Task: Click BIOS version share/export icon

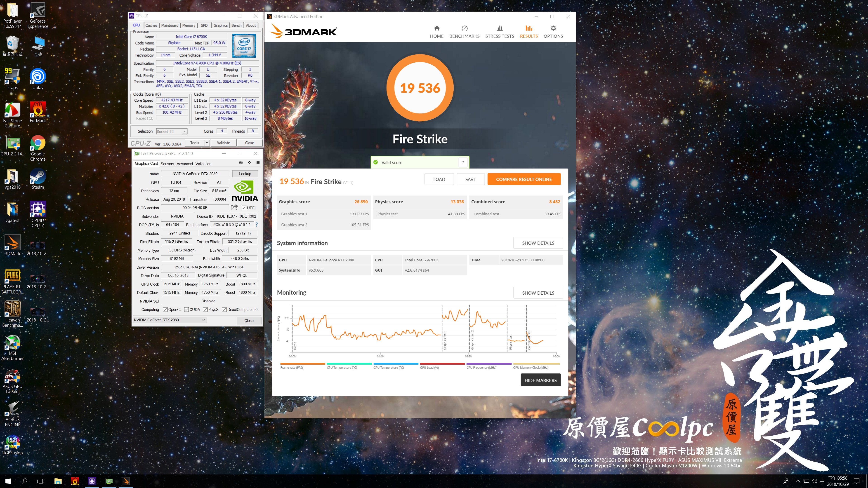Action: pyautogui.click(x=234, y=207)
